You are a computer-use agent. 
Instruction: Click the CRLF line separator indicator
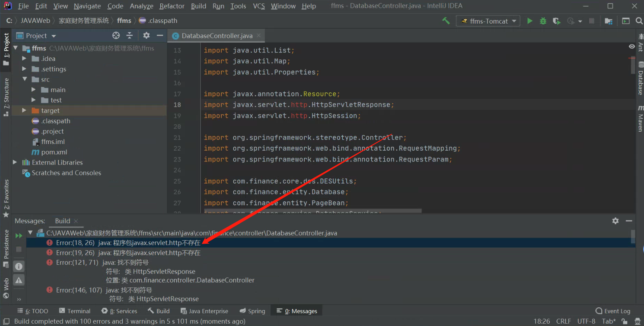point(563,321)
